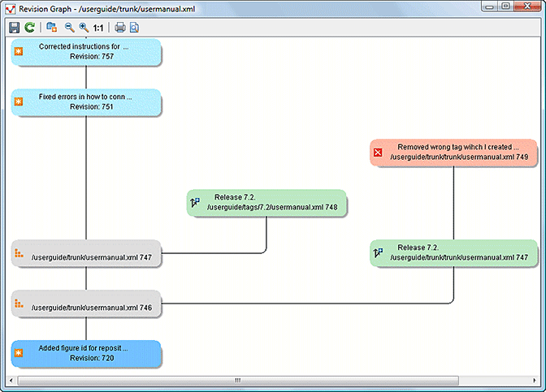
Task: Zoom in the revision graph
Action: [83, 28]
